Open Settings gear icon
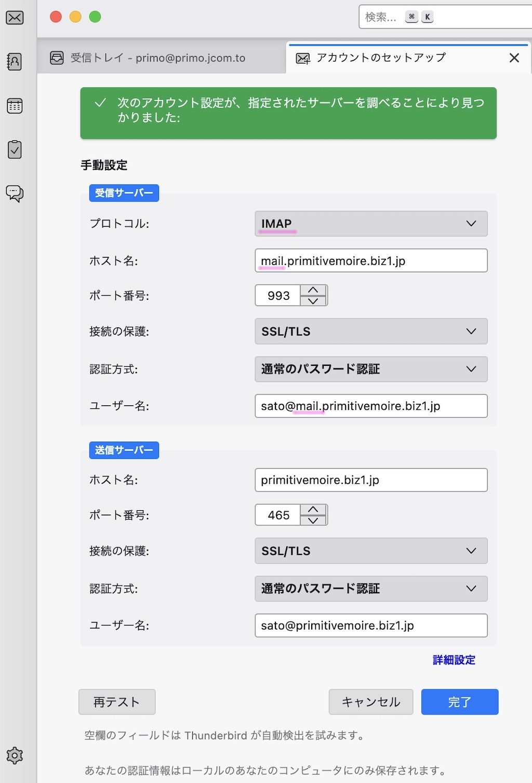The height and width of the screenshot is (783, 532). pyautogui.click(x=15, y=755)
